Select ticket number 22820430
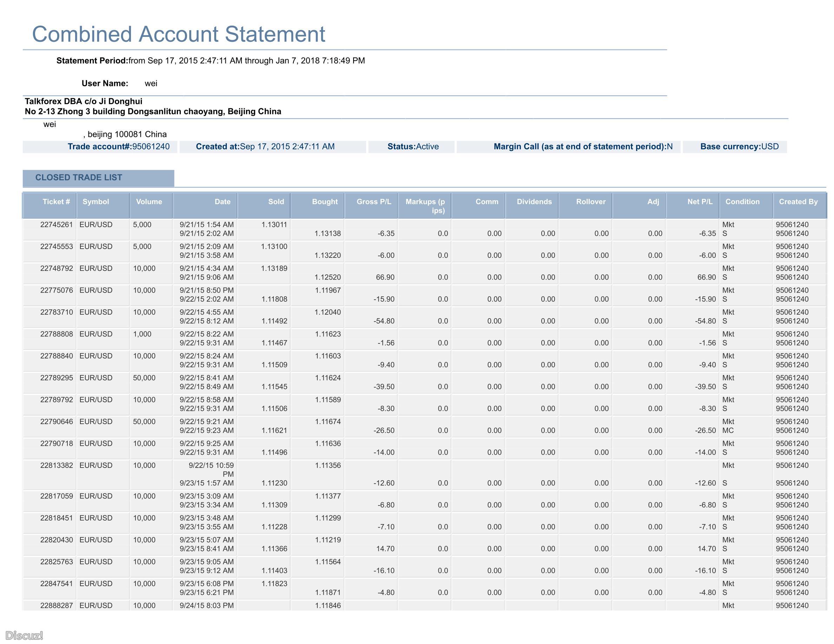 [57, 540]
